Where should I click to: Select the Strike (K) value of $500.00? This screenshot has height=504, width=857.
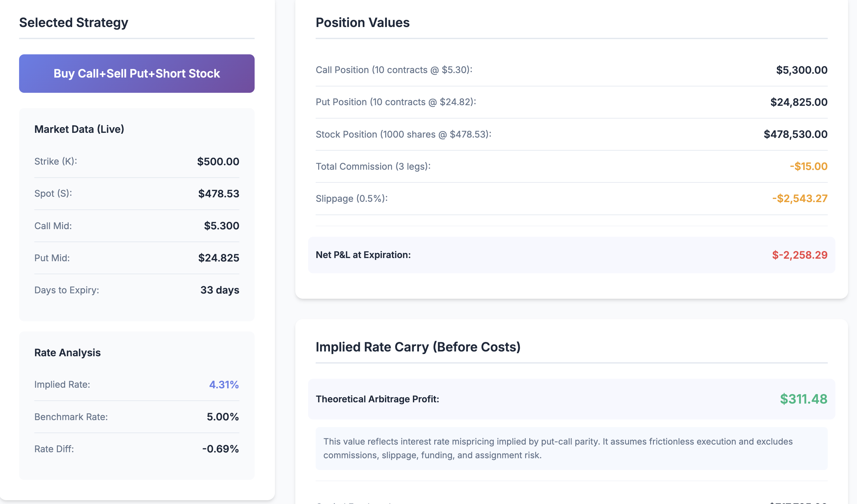[x=219, y=161]
